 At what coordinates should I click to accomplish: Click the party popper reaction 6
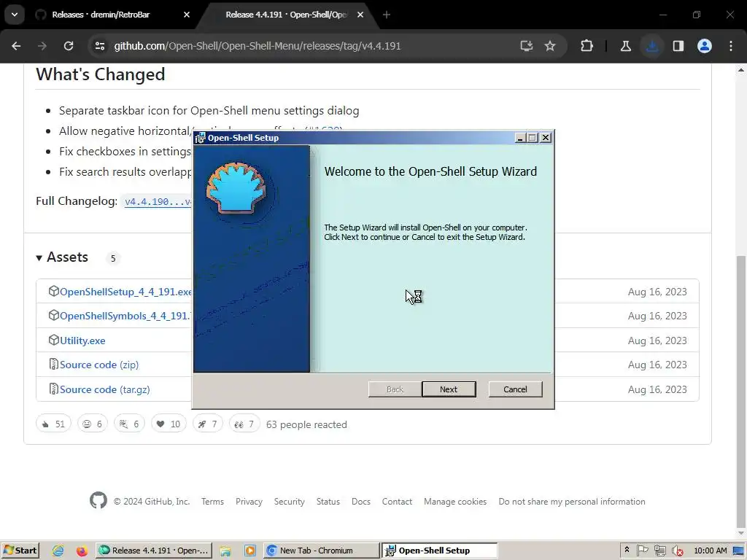[x=129, y=424]
